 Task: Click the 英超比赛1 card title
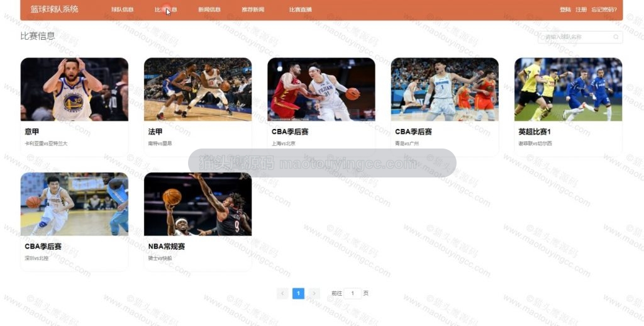pyautogui.click(x=535, y=132)
